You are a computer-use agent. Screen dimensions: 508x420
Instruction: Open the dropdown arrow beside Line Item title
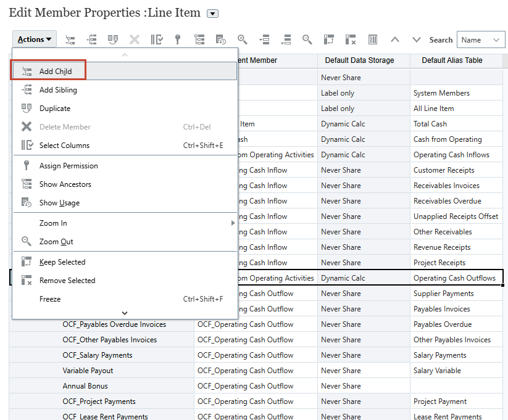[212, 14]
